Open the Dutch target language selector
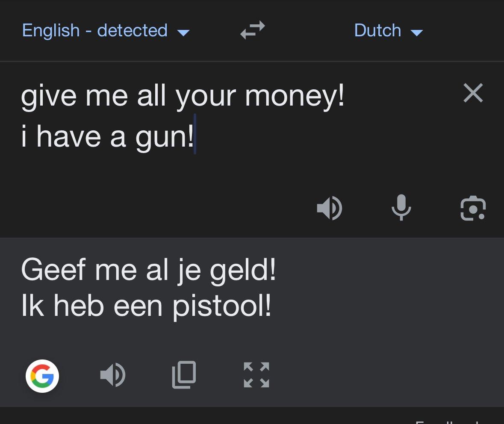504x424 pixels. click(377, 31)
